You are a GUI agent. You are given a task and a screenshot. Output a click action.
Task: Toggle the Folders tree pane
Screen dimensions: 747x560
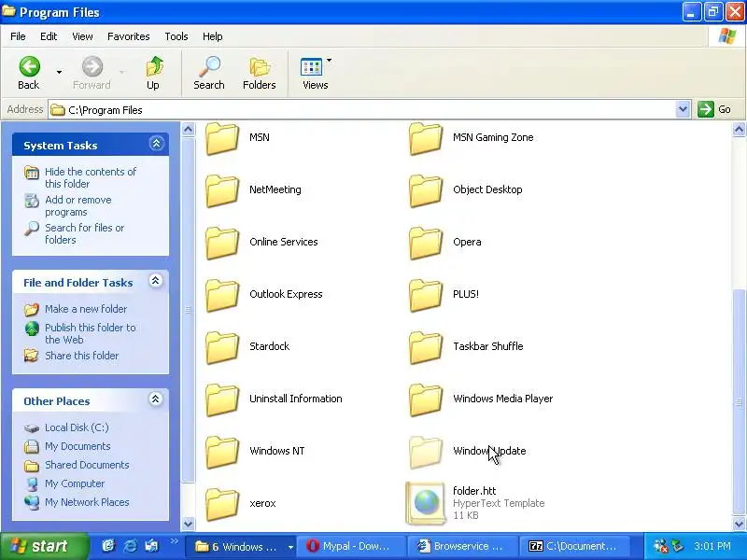point(260,73)
